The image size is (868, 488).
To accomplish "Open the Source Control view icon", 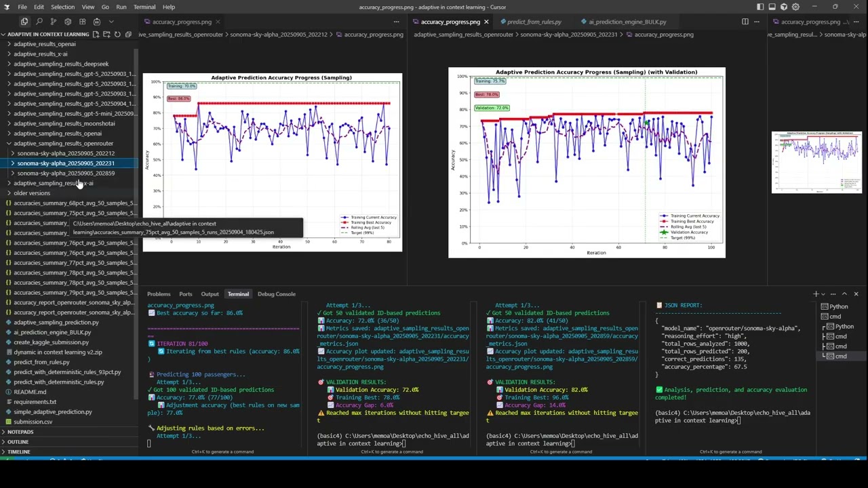I will (53, 22).
